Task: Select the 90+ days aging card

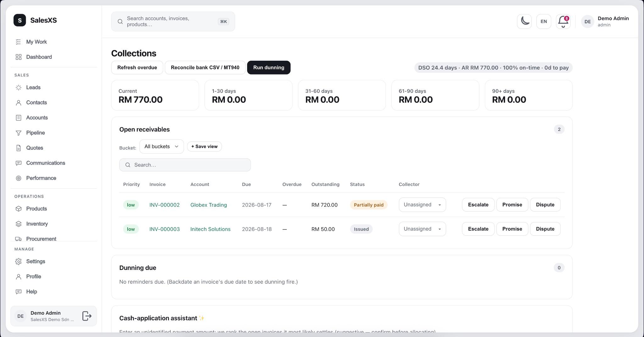Action: pyautogui.click(x=529, y=95)
